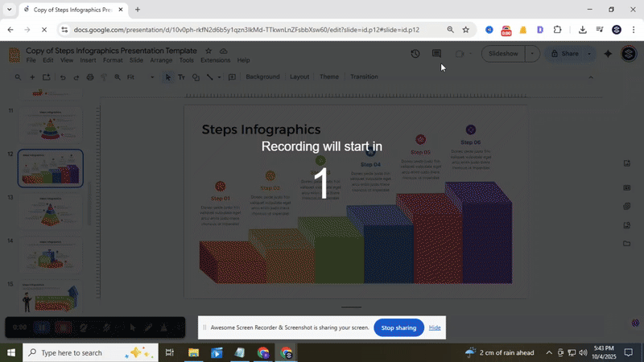Select the Shape tool icon
Viewport: 644px width, 362px height.
point(196,77)
